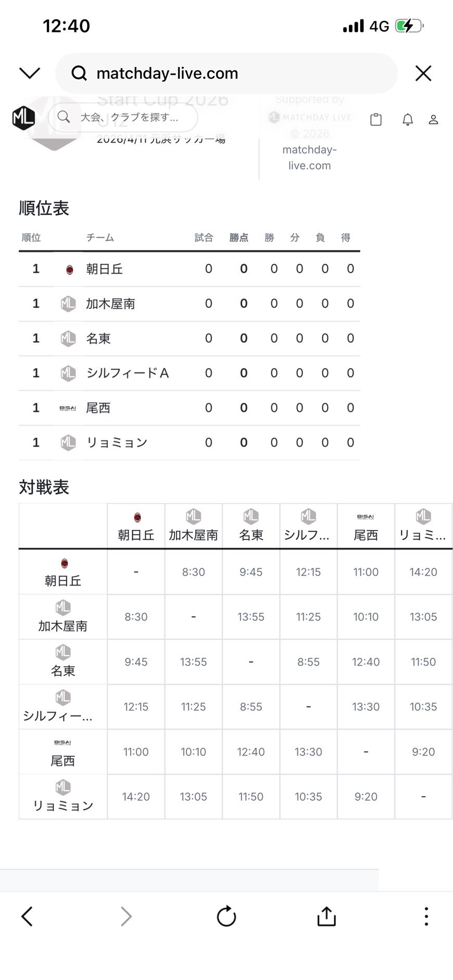453x980 pixels.
Task: Open the 8:30 match for 朝日丘 row
Action: [x=193, y=572]
